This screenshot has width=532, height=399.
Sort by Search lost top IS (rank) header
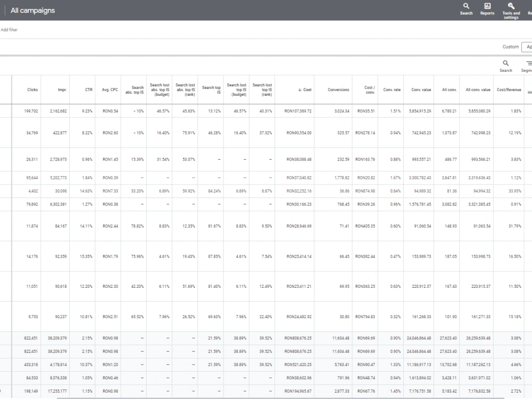pyautogui.click(x=262, y=89)
